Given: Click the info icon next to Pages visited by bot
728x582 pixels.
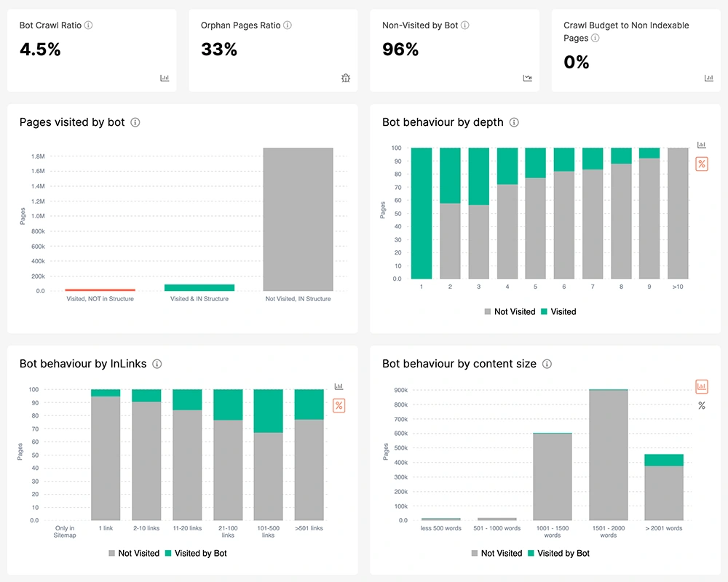Looking at the screenshot, I should coord(135,122).
